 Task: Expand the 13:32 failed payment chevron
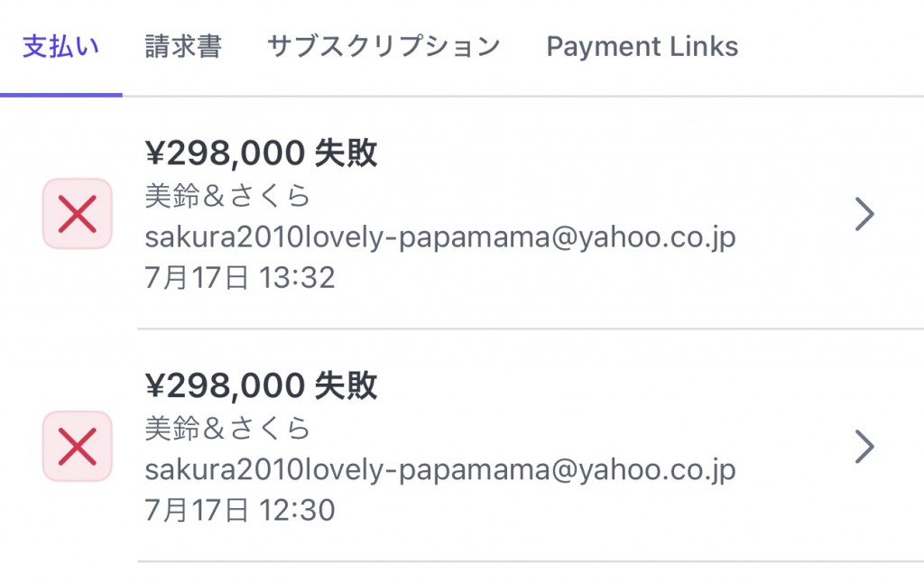pos(864,214)
